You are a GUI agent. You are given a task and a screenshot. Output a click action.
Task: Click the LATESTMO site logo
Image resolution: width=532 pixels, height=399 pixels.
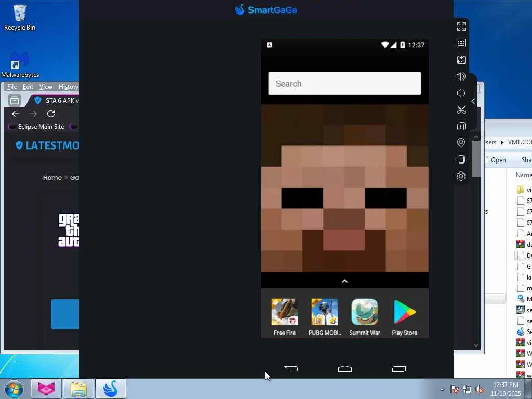(47, 145)
